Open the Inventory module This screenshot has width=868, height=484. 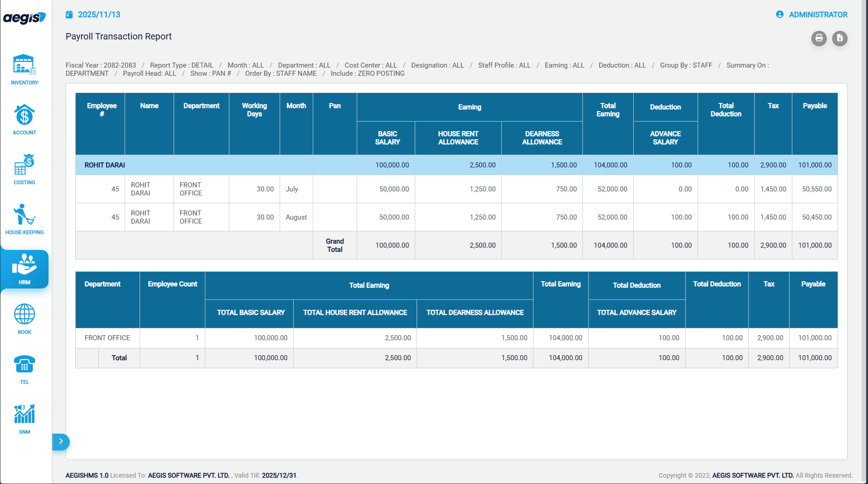click(x=24, y=69)
